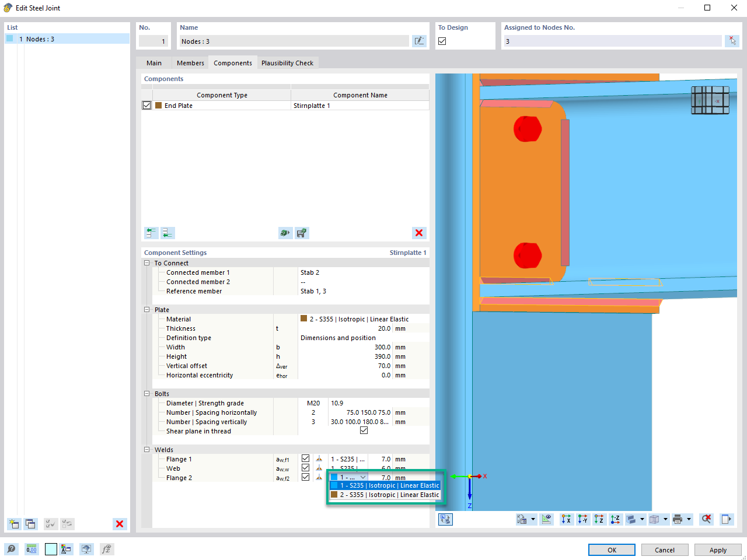The height and width of the screenshot is (560, 747).
Task: Open the wireframe box dropdown arrow
Action: pyautogui.click(x=665, y=519)
